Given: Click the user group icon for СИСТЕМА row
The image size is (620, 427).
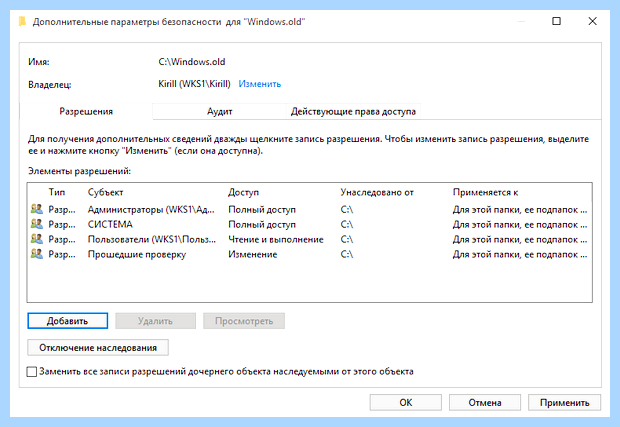Looking at the screenshot, I should 36,224.
